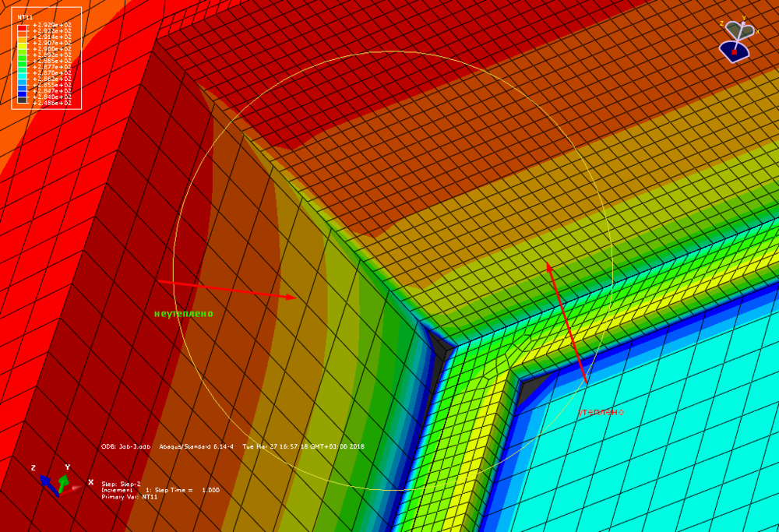Click the 'Increment 1: Step Time = 1.000' line
Viewport: 779px width, 532px height.
160,490
